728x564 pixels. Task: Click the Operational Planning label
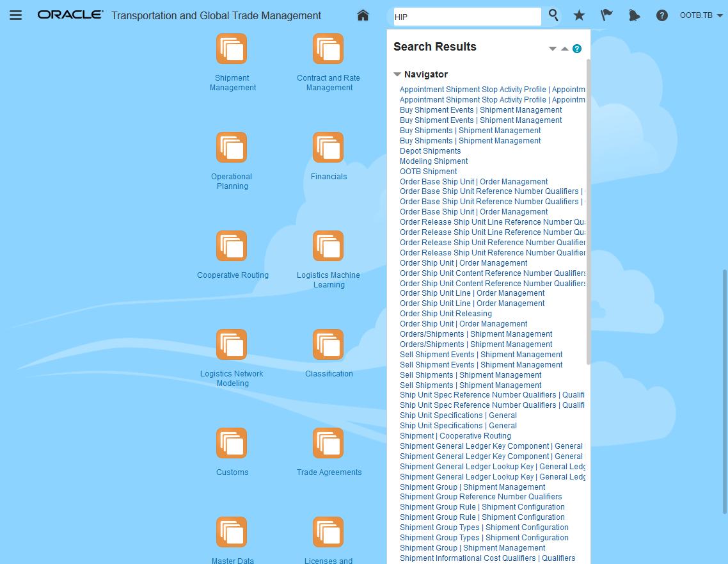click(x=232, y=181)
